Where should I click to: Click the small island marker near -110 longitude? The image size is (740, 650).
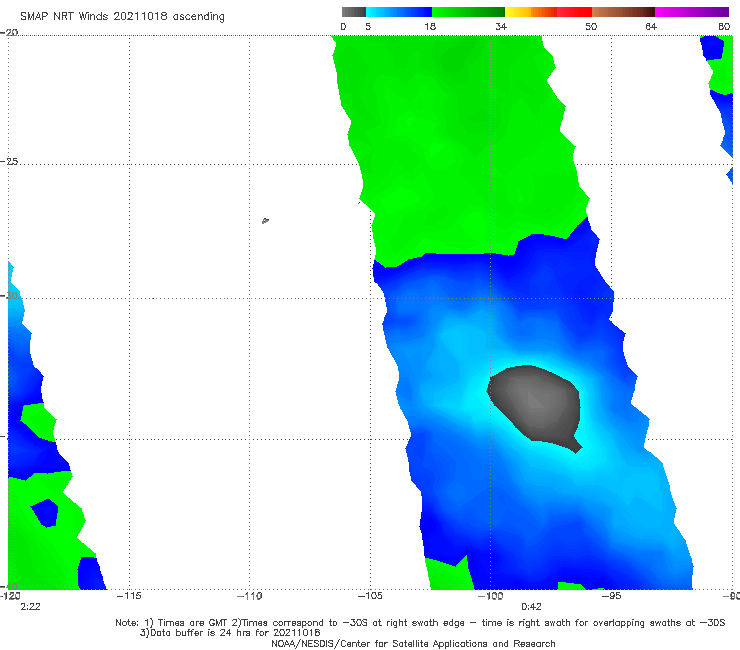(x=265, y=220)
